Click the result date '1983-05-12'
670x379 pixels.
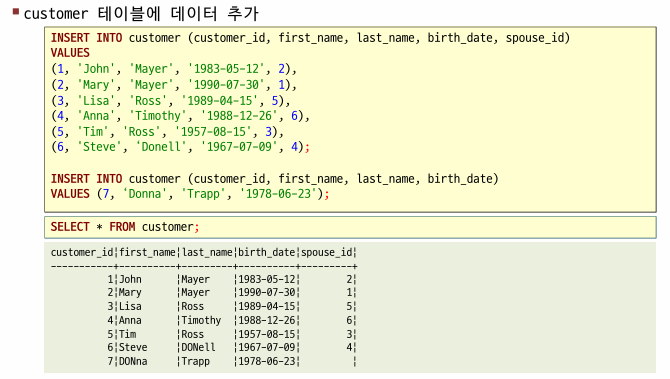point(267,279)
